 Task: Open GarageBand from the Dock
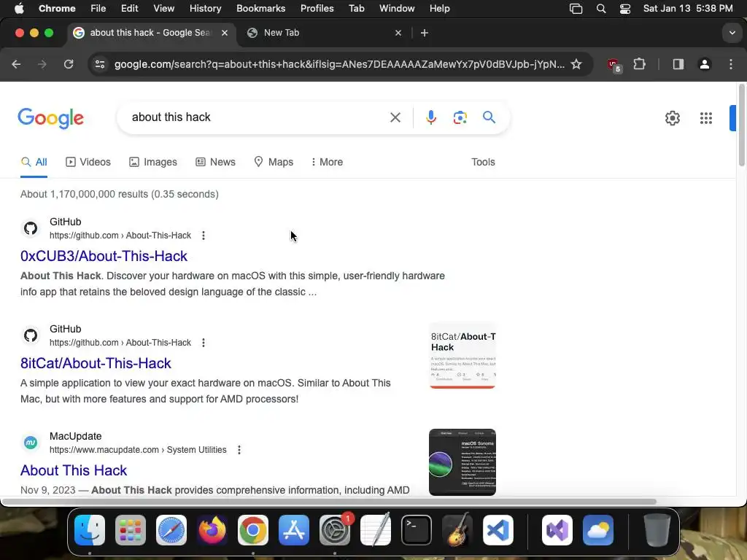click(457, 530)
